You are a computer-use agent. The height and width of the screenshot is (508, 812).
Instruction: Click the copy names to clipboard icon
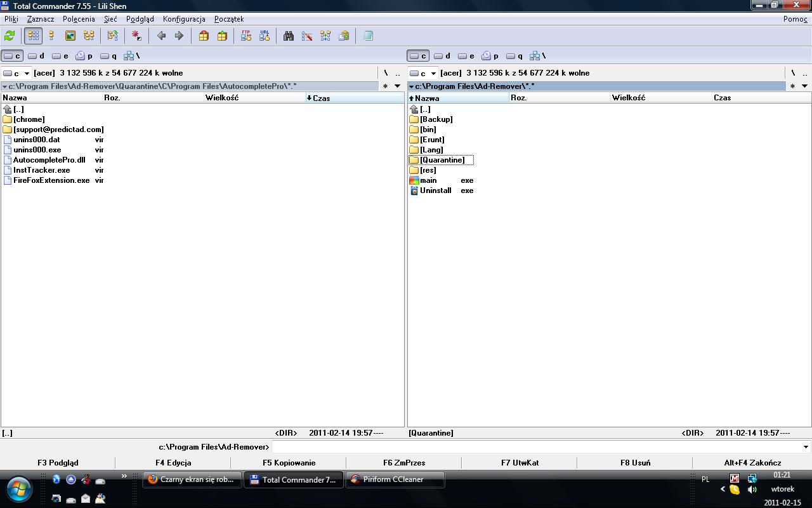click(x=344, y=36)
